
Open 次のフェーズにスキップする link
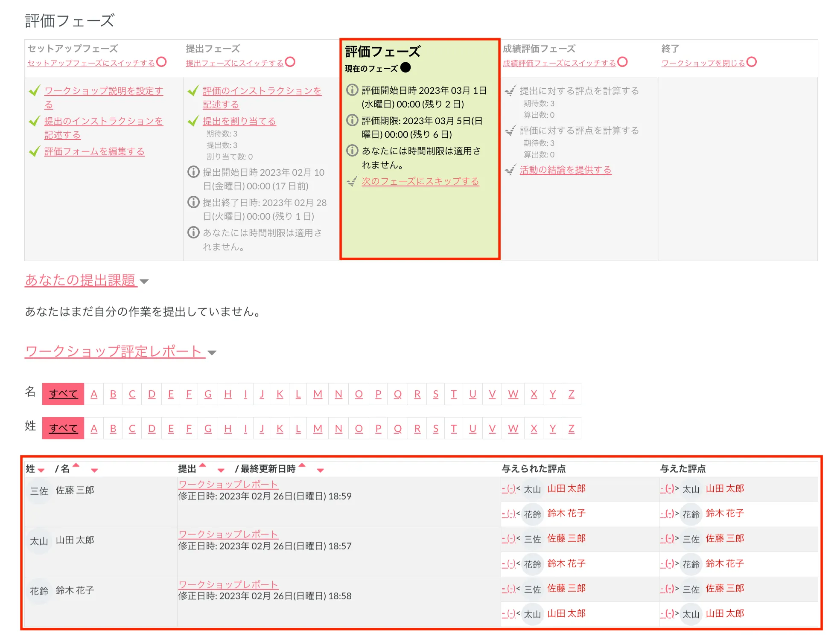point(420,181)
